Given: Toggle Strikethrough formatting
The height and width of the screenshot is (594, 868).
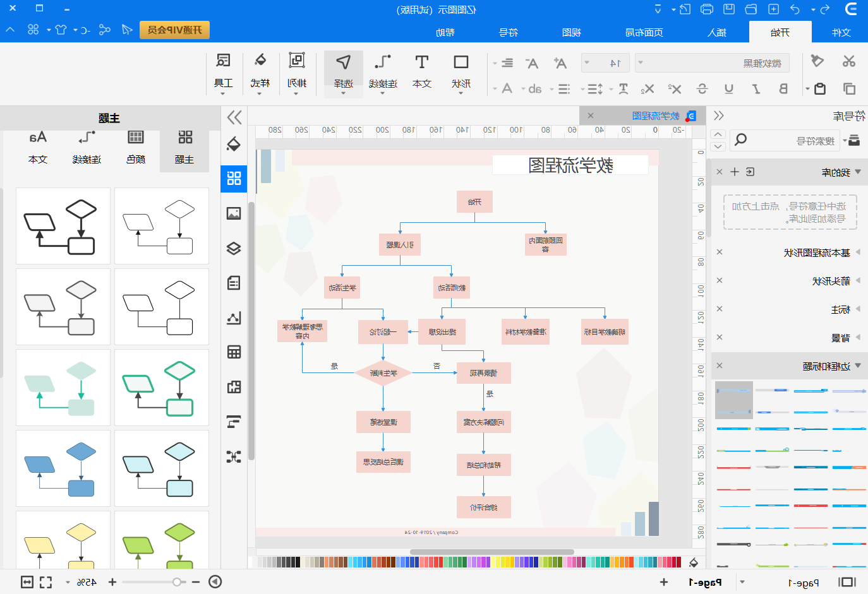Looking at the screenshot, I should point(702,89).
